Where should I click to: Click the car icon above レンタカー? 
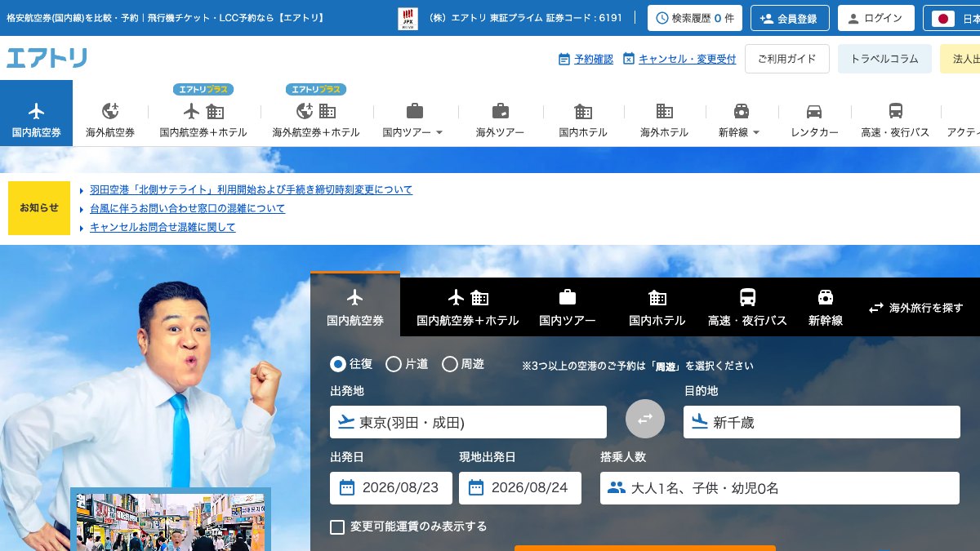(x=814, y=111)
